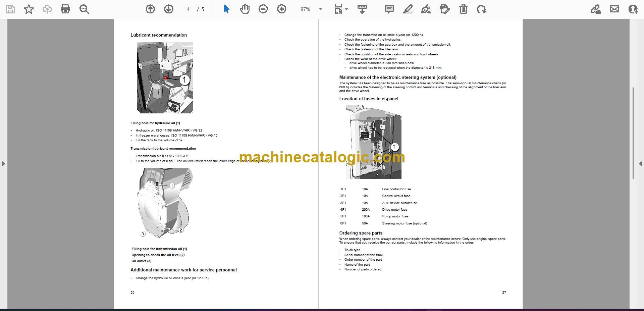Viewport: 644px width, 311px height.
Task: Click 'Steering motor fuse (optional)' text
Action: 405,223
